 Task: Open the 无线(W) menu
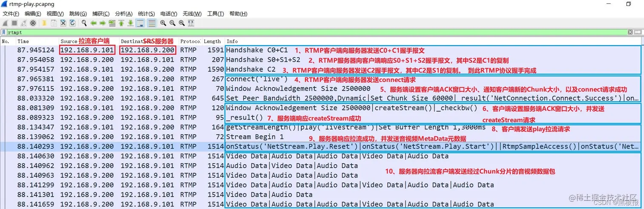click(x=192, y=14)
